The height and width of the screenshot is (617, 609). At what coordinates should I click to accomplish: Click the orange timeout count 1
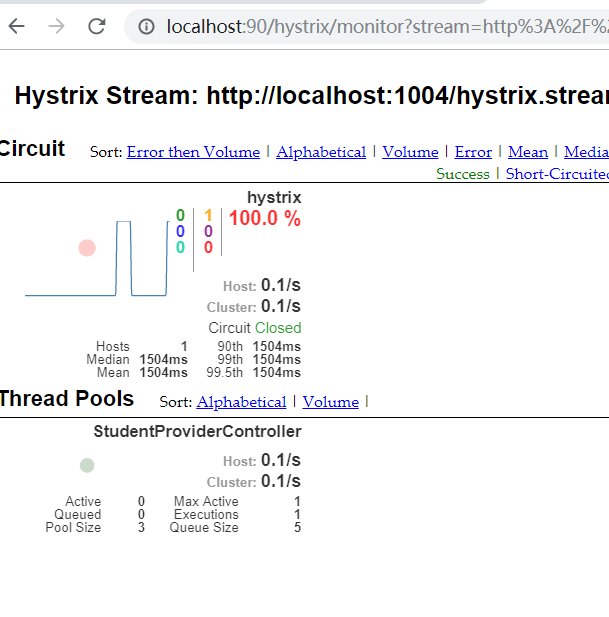208,215
